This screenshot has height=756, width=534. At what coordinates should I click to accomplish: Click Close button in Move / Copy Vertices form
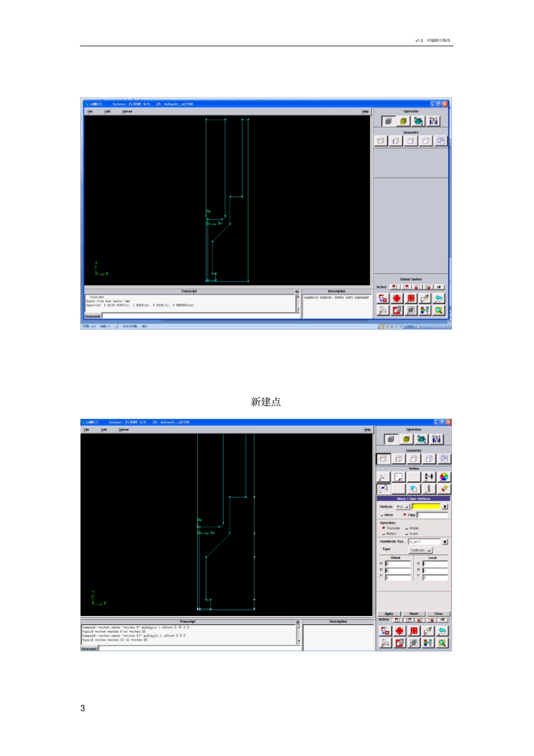point(438,614)
